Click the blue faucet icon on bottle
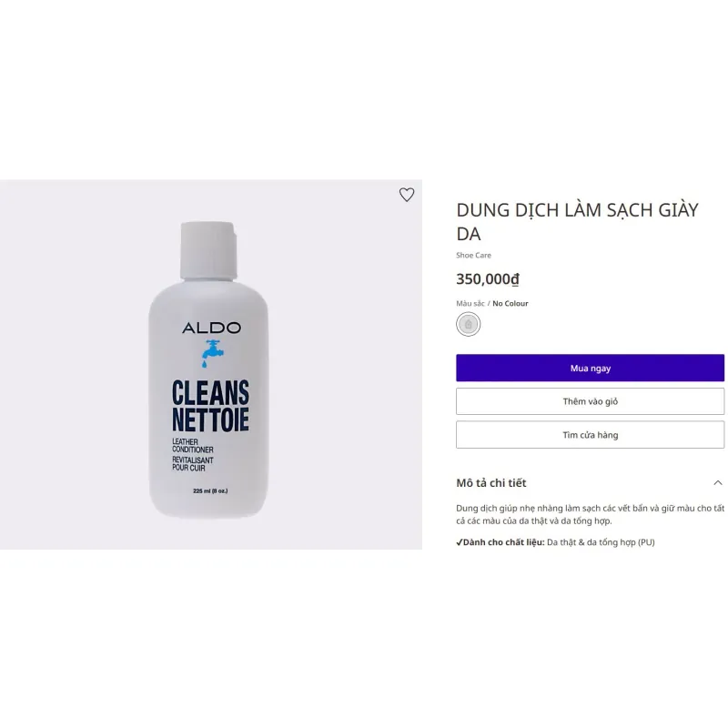The image size is (728, 728). tap(212, 353)
